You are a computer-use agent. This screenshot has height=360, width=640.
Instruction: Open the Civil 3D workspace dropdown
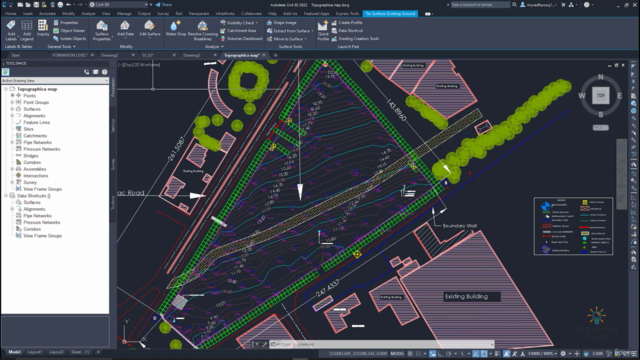click(118, 4)
